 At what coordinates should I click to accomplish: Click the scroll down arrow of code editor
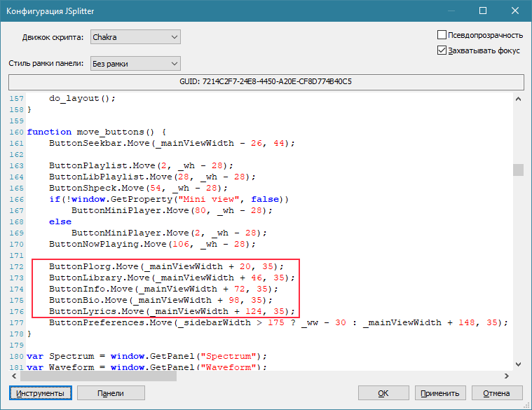(x=518, y=364)
